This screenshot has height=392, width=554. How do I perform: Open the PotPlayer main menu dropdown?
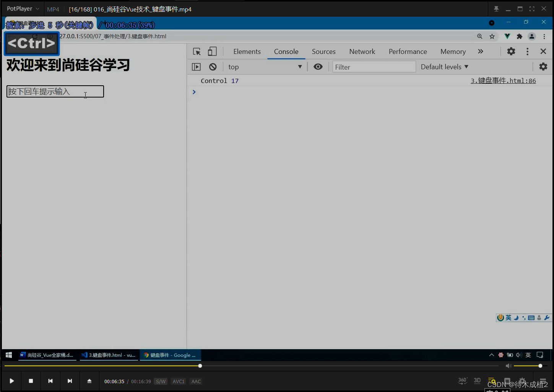[x=23, y=8]
